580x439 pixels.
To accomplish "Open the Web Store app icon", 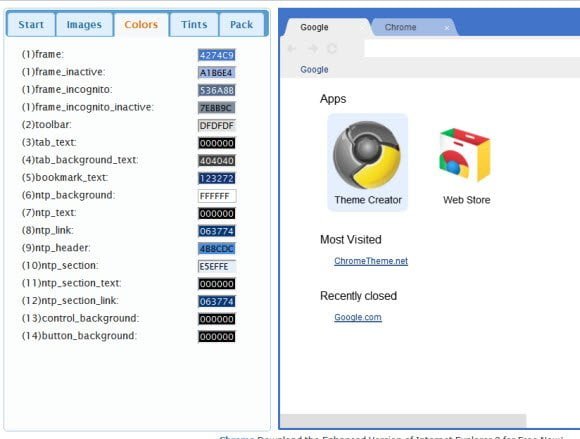I will tap(465, 155).
